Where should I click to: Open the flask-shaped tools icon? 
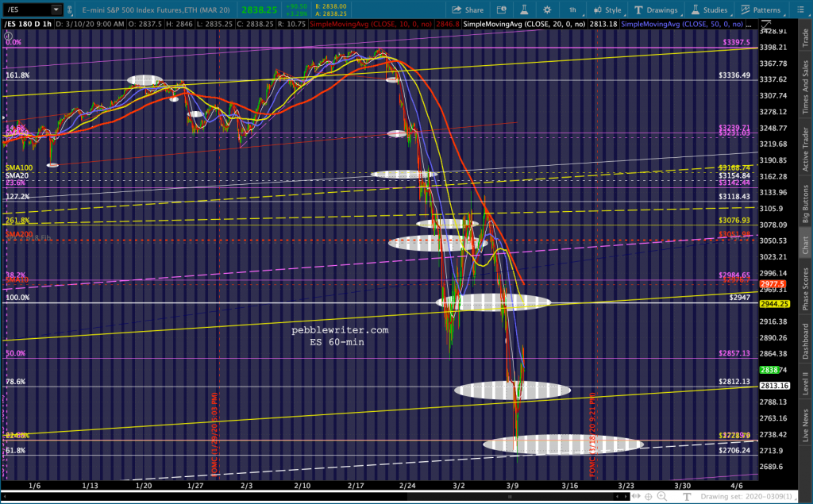(x=524, y=10)
